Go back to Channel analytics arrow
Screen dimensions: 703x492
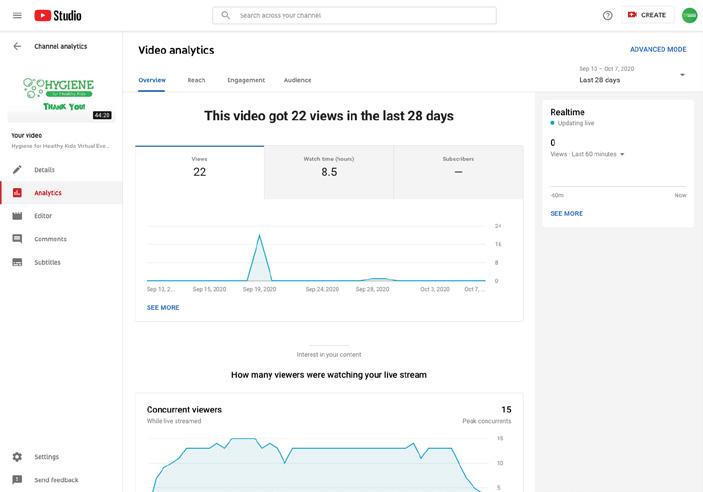coord(17,46)
